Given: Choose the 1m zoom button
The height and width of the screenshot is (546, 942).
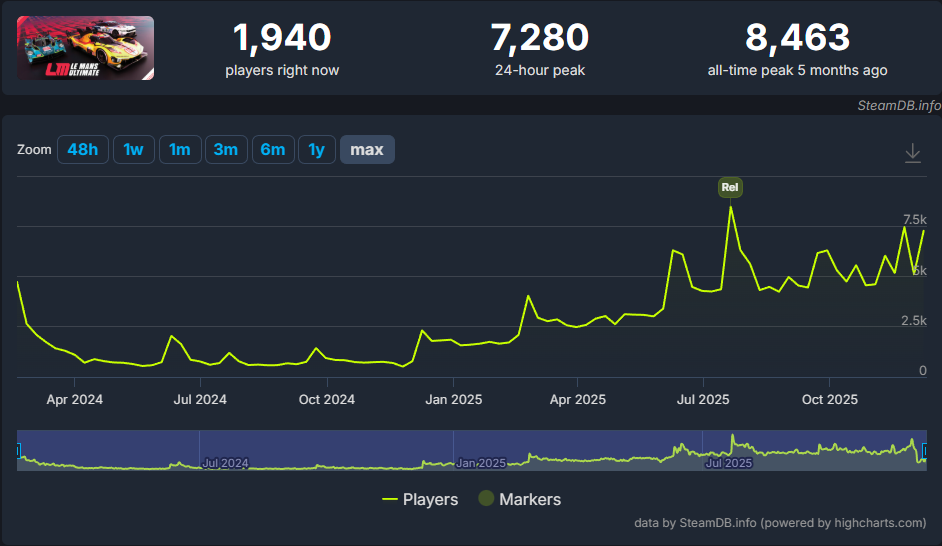Looking at the screenshot, I should (180, 150).
